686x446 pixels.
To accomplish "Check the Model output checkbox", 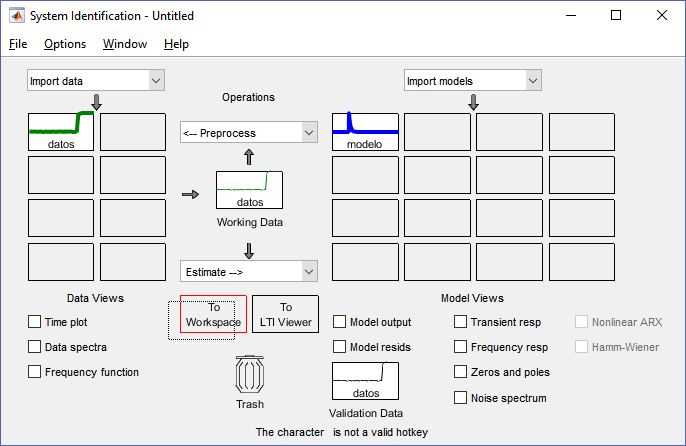I will [x=340, y=322].
